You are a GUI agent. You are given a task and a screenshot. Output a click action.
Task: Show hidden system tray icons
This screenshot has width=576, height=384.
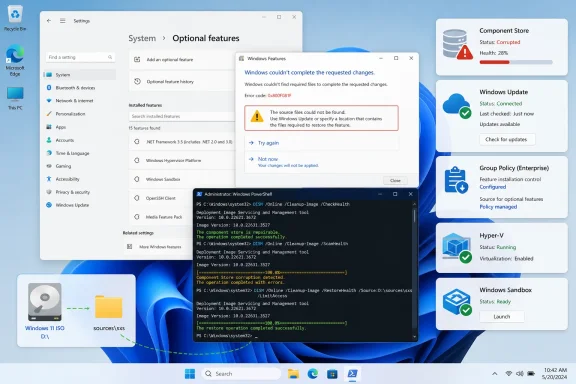tap(495, 374)
